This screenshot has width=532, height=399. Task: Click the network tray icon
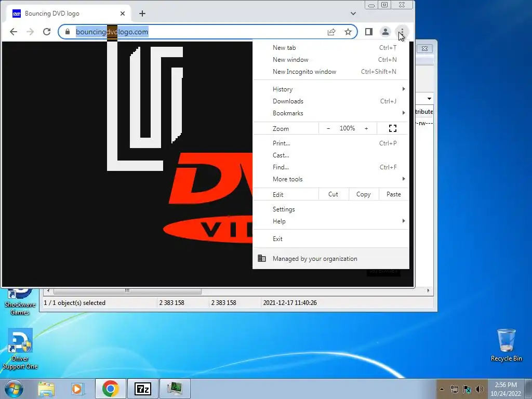coord(454,389)
